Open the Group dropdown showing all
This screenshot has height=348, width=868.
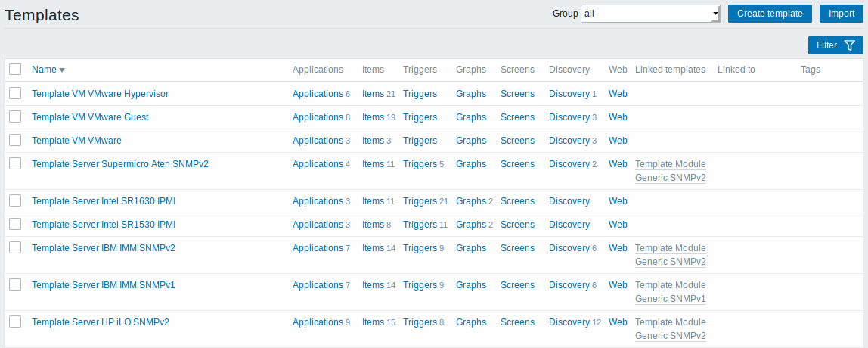650,14
